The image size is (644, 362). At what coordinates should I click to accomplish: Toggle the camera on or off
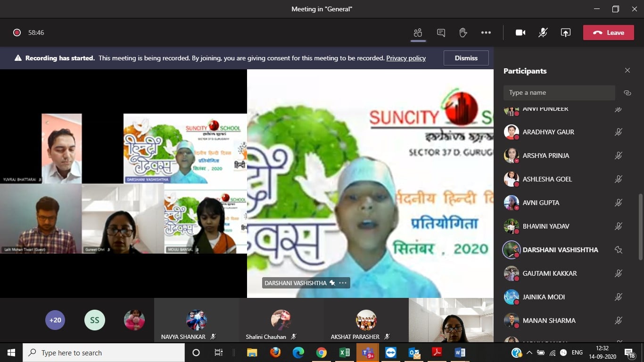[x=520, y=33]
